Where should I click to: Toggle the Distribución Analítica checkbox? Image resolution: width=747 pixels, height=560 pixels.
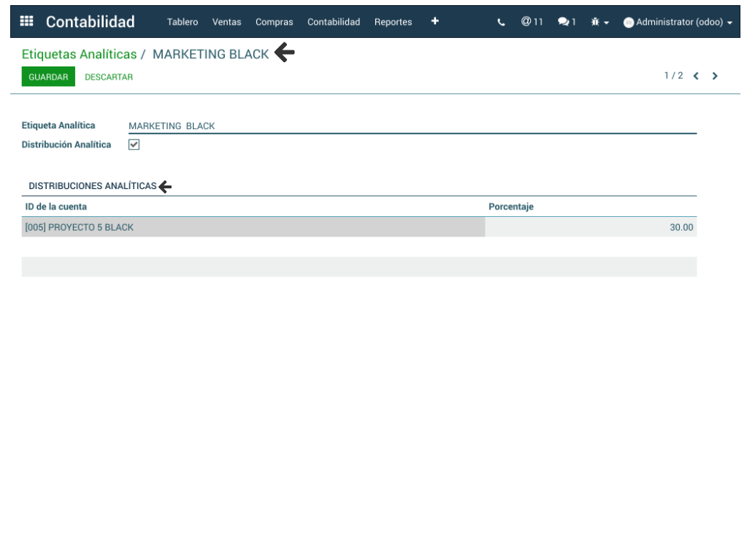(x=134, y=145)
